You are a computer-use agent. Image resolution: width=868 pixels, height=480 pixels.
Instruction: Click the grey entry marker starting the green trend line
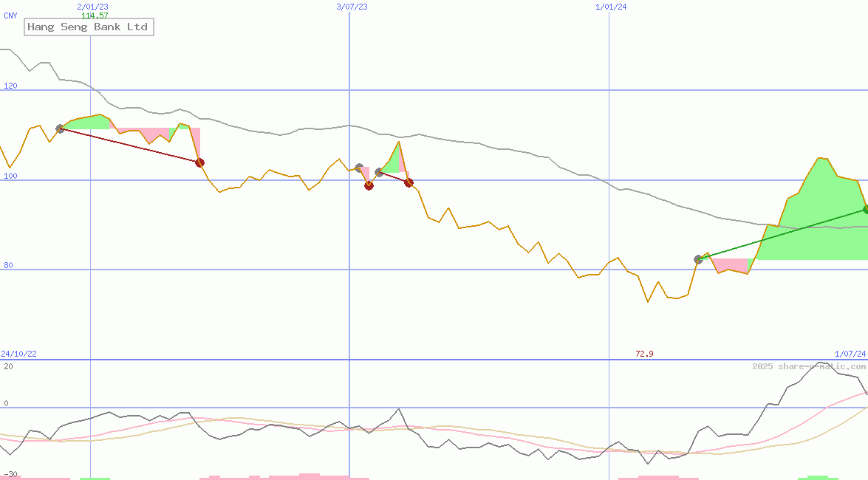coord(698,259)
